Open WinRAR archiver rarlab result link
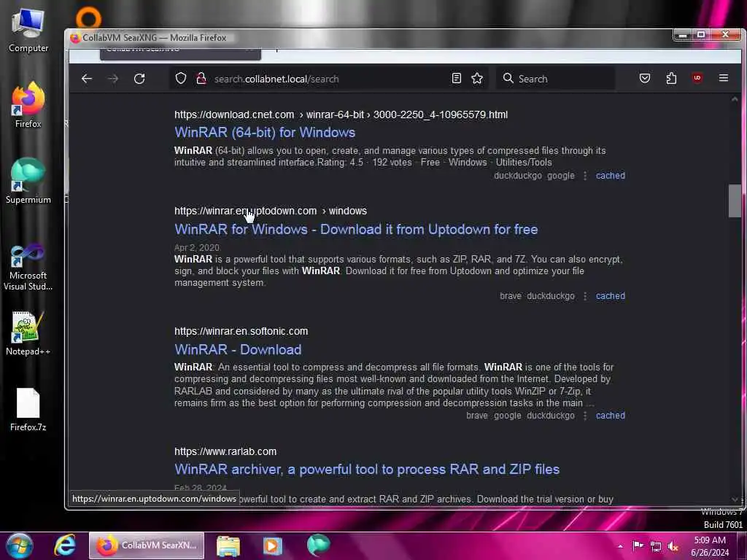Viewport: 747px width, 560px height. click(367, 469)
